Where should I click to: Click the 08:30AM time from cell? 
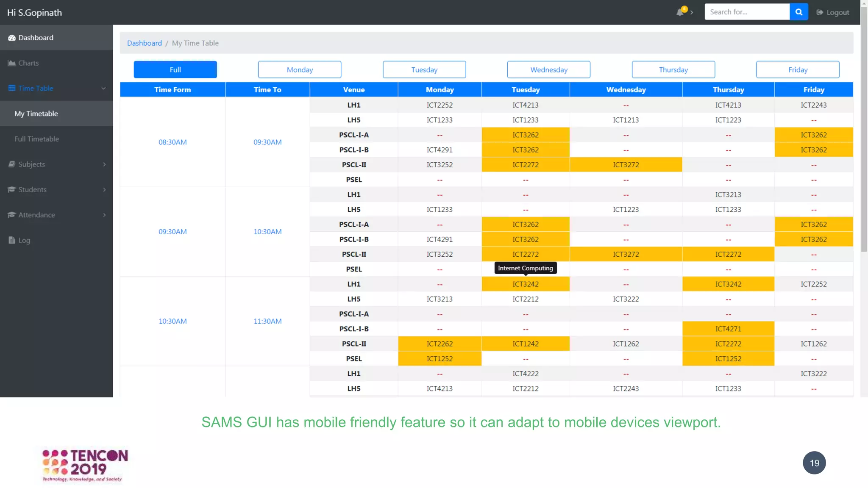point(172,142)
